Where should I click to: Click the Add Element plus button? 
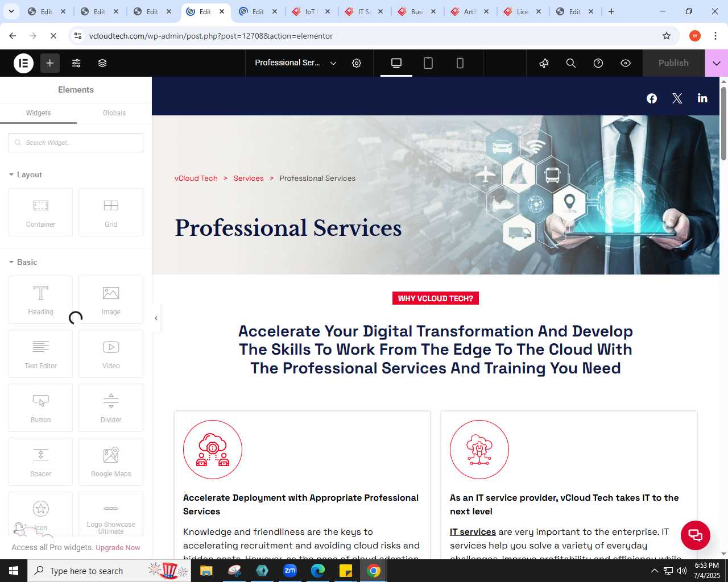[50, 63]
